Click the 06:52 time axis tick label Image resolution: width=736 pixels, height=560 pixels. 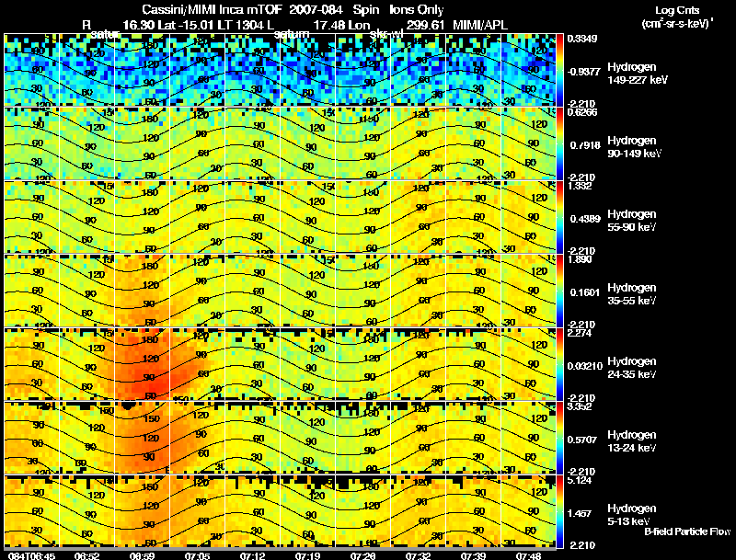[x=86, y=555]
